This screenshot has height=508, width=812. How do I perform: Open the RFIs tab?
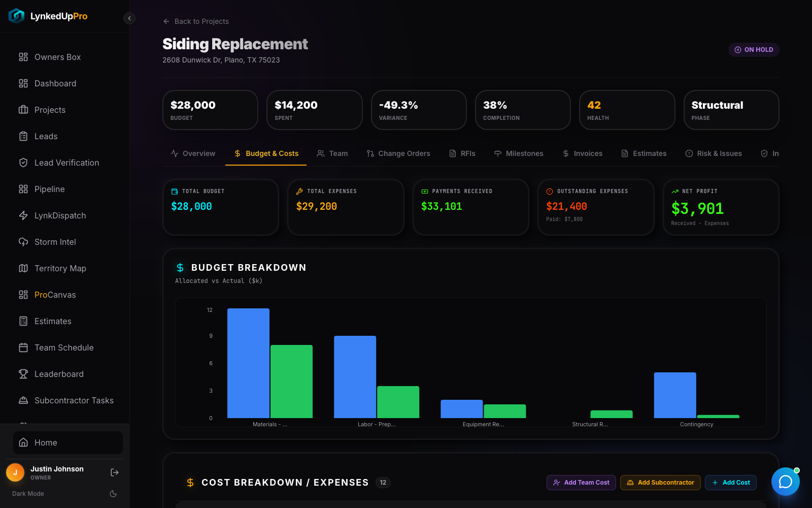462,153
